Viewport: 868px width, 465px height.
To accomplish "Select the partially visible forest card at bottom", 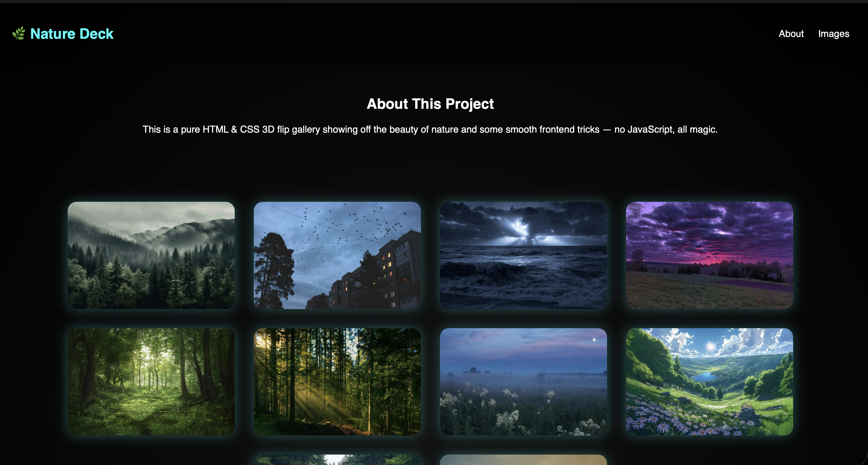I will click(337, 460).
